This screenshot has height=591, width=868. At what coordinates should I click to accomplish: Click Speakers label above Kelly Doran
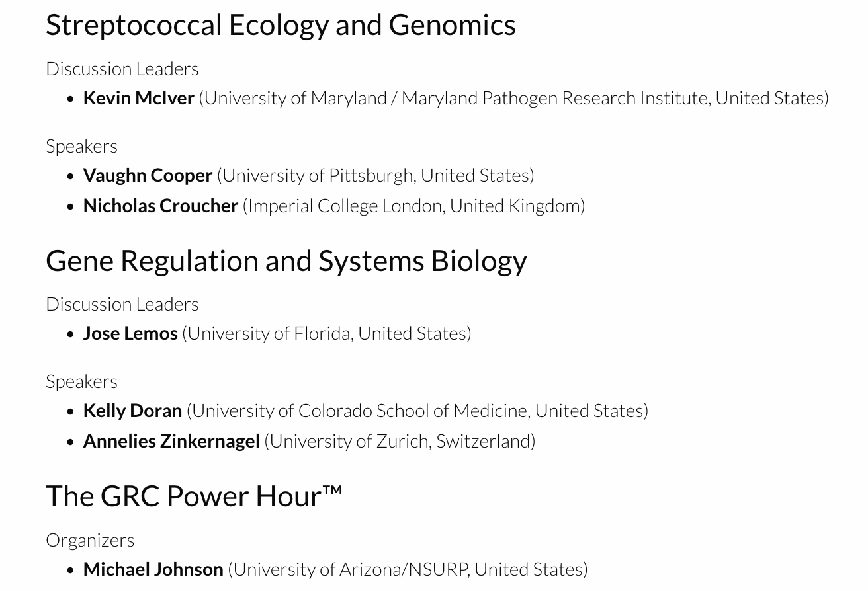[81, 381]
